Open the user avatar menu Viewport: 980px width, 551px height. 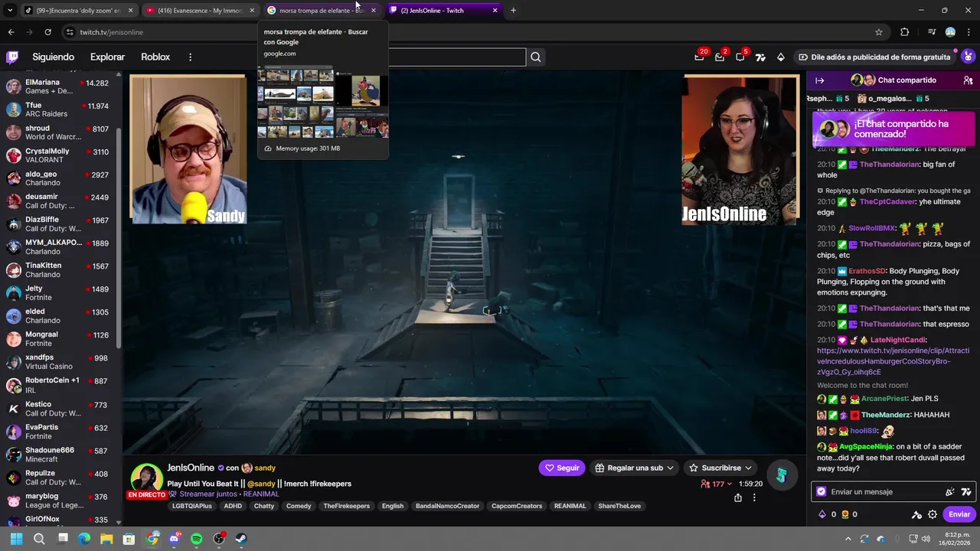tap(968, 57)
